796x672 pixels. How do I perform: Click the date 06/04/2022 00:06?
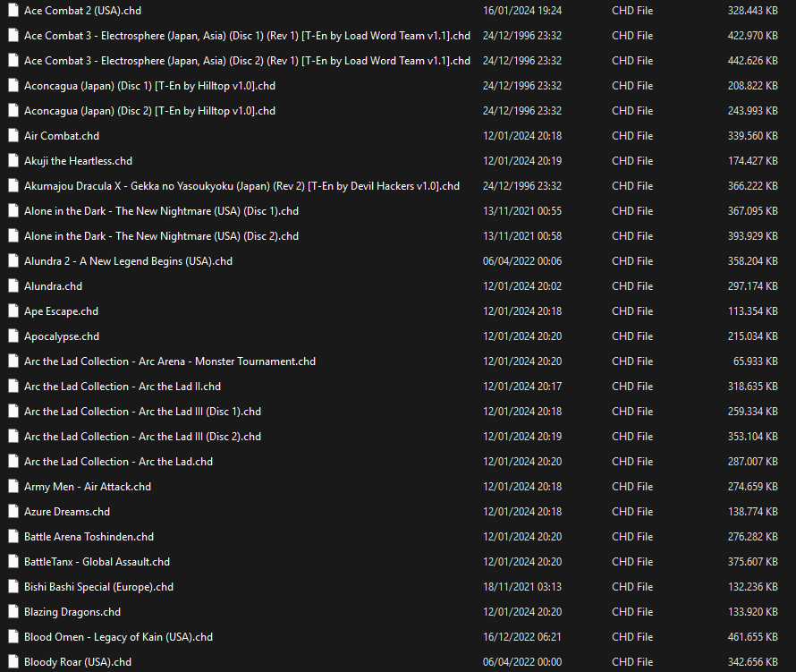[521, 261]
